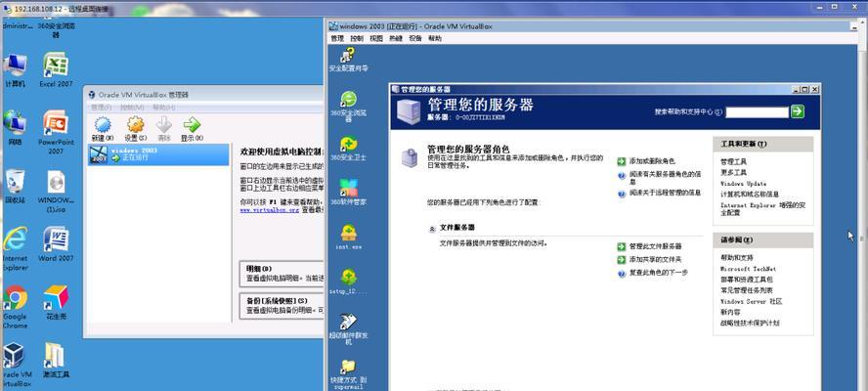Open 更多工具 link
This screenshot has width=868, height=391.
point(733,172)
